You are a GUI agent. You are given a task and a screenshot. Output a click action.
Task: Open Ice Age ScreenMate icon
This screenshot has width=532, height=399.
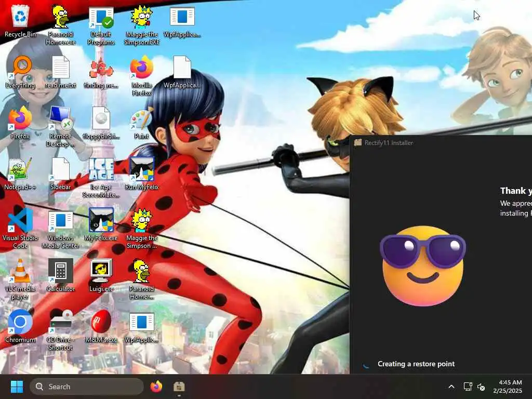click(101, 178)
